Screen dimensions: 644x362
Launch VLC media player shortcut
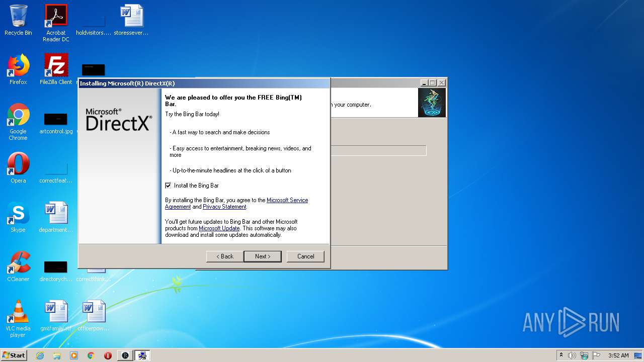(18, 319)
